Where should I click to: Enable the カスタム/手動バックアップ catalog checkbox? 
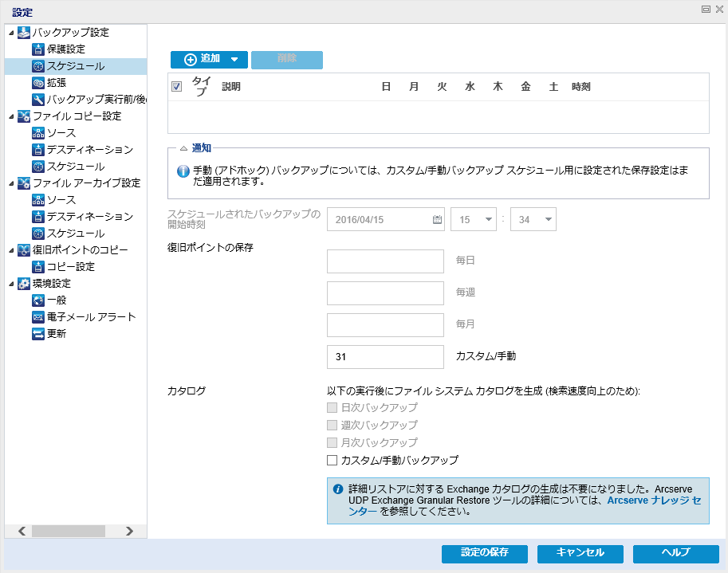[333, 459]
